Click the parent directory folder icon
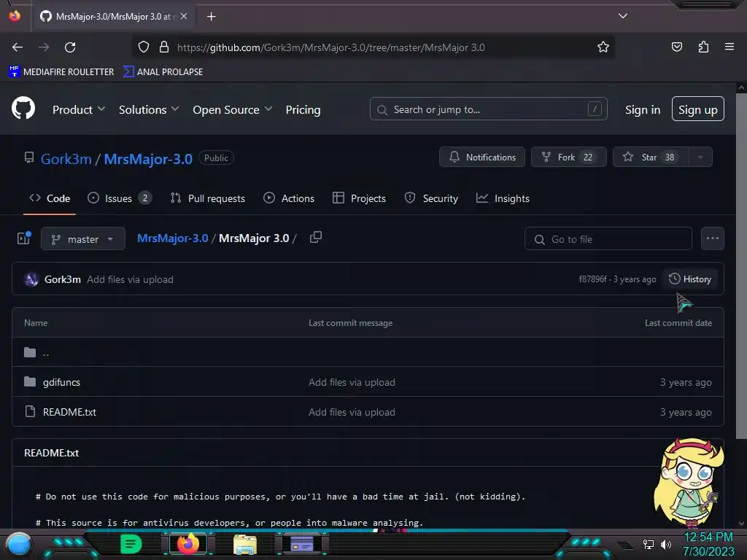The width and height of the screenshot is (747, 560). coord(30,352)
